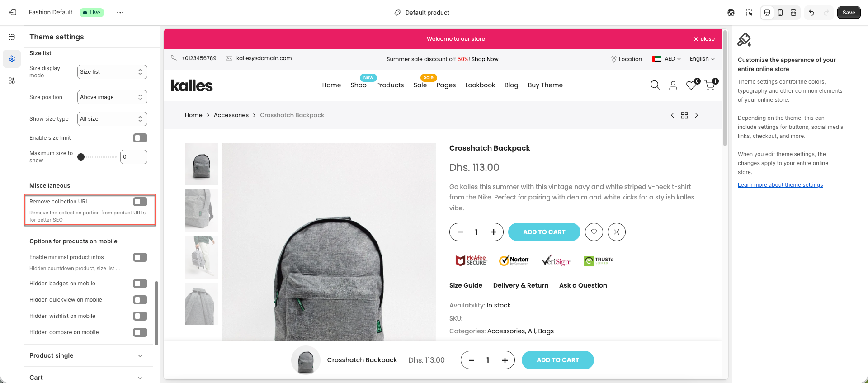Add to wishlist with the heart button
Screen dimensions: 868x383
[594, 232]
